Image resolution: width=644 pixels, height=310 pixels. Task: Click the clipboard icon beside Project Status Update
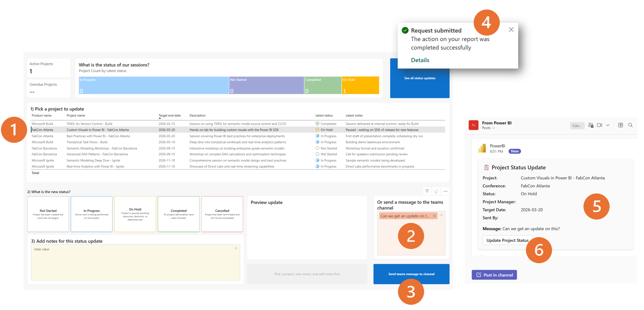(486, 167)
